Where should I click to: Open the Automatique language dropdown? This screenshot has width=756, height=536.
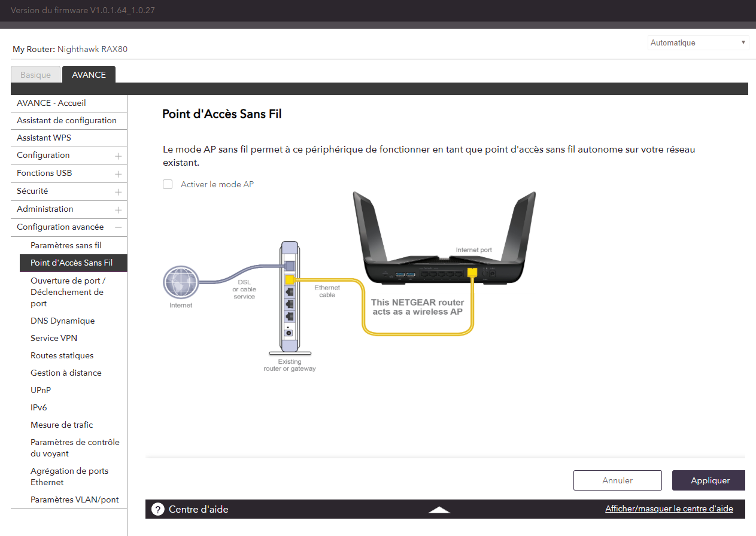(698, 43)
